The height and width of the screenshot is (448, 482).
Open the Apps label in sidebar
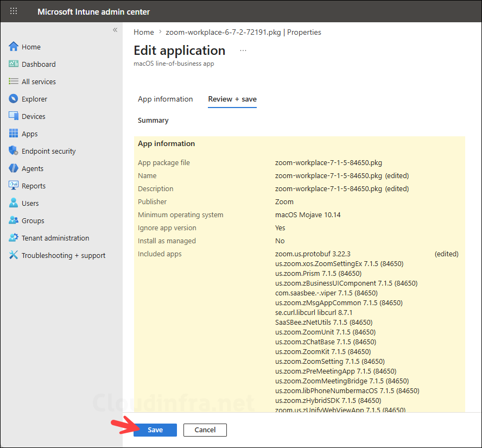pyautogui.click(x=30, y=134)
